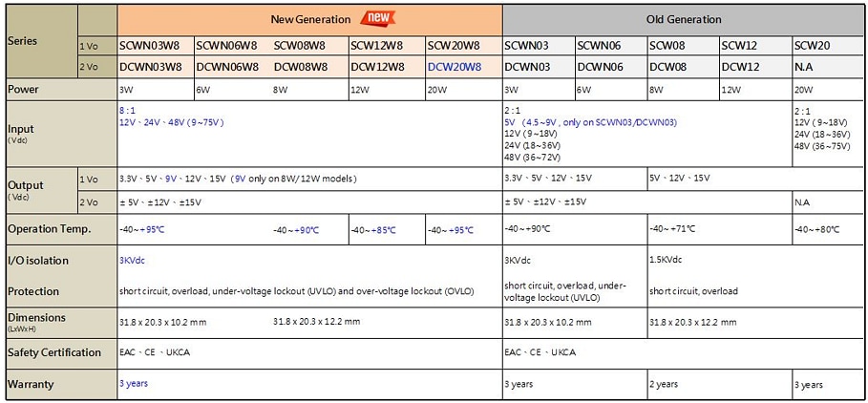The width and height of the screenshot is (868, 403).
Task: Select the '1.5KVdc' isolation cell
Action: click(x=666, y=259)
